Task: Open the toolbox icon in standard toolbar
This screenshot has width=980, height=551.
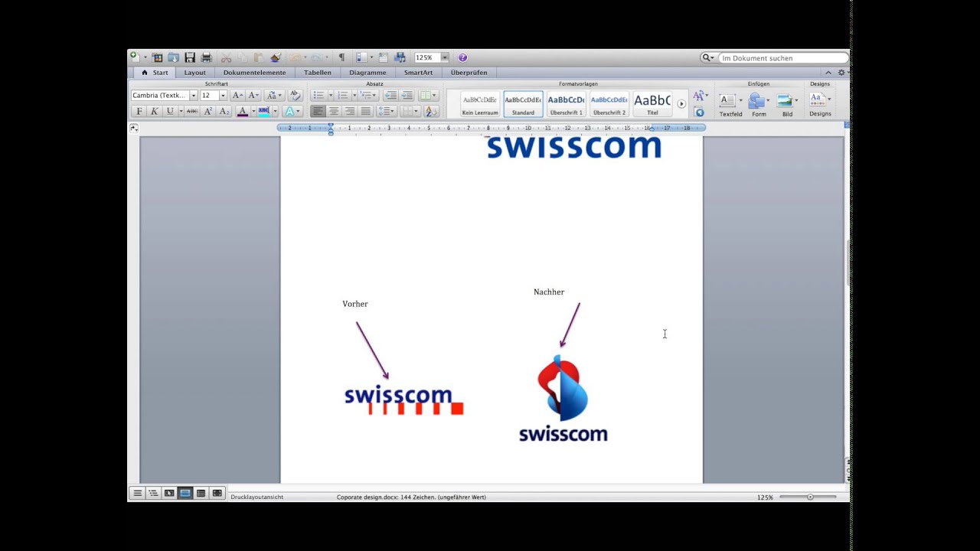Action: coord(384,57)
